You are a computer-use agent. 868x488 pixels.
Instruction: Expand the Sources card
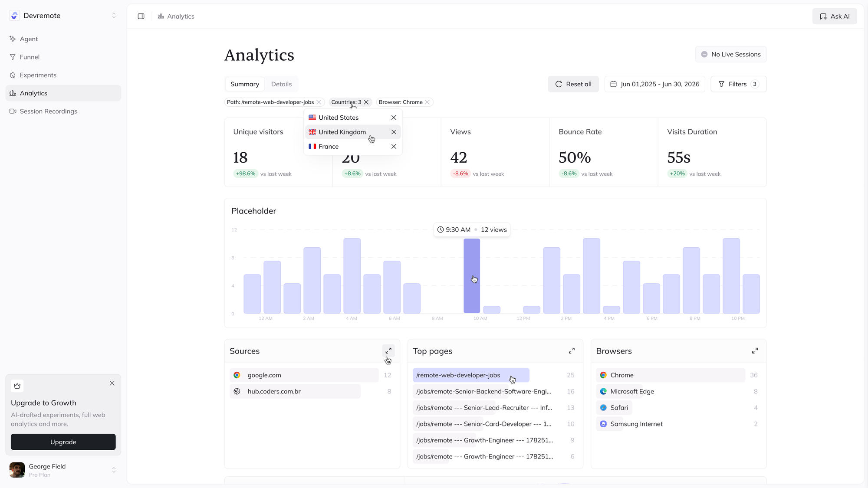[388, 350]
